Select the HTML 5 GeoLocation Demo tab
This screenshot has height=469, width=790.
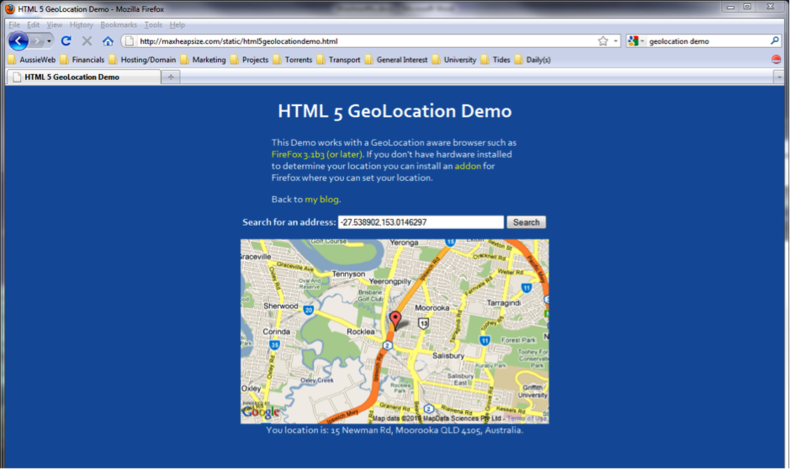coord(83,77)
